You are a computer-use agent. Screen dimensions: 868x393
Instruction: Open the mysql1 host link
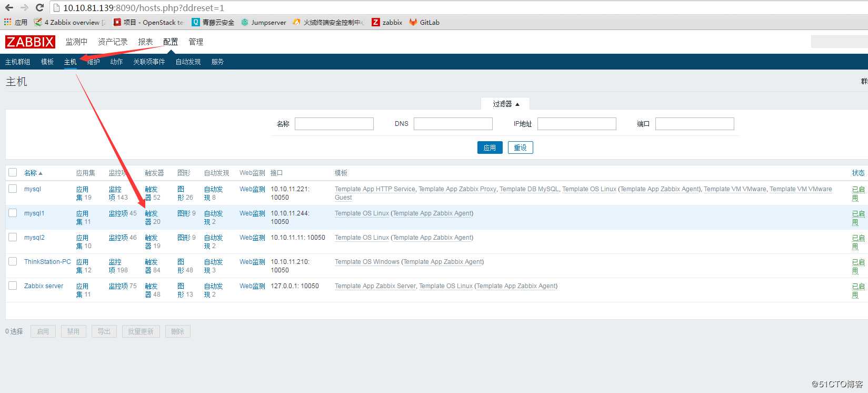34,213
